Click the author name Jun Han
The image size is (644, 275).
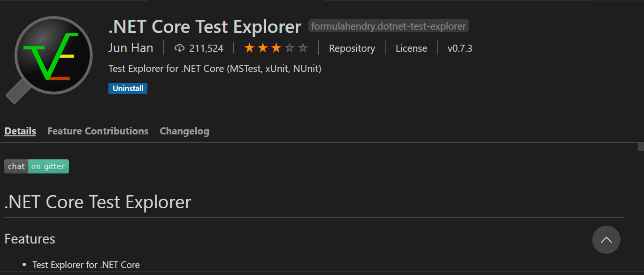(130, 47)
